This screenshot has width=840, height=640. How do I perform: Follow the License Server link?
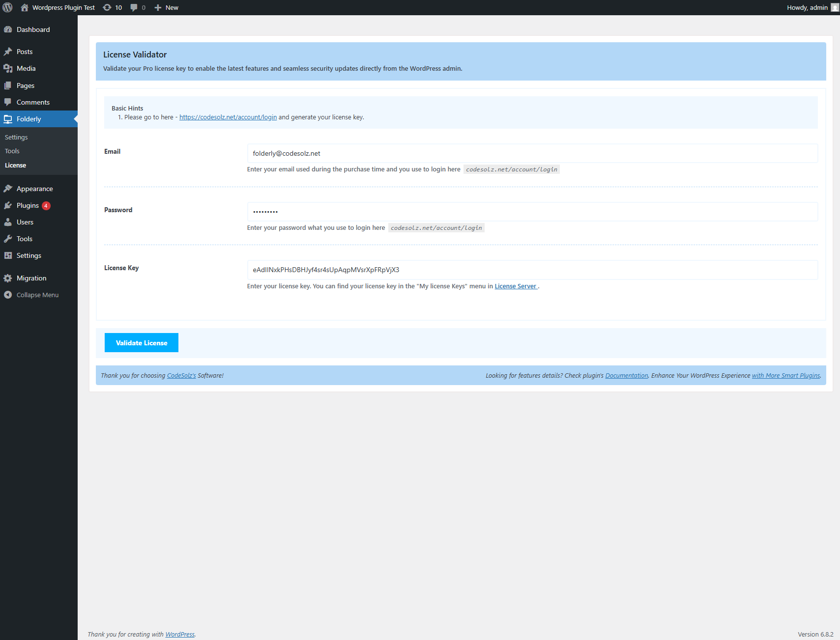[516, 286]
